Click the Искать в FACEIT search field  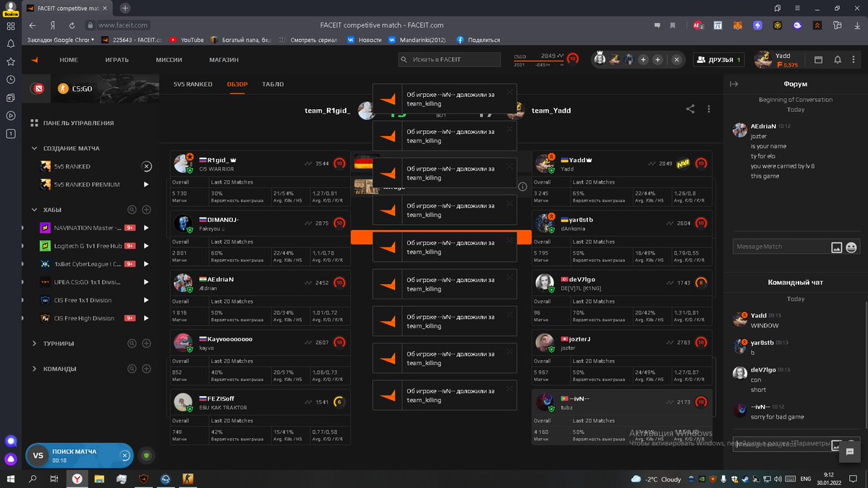tap(449, 59)
